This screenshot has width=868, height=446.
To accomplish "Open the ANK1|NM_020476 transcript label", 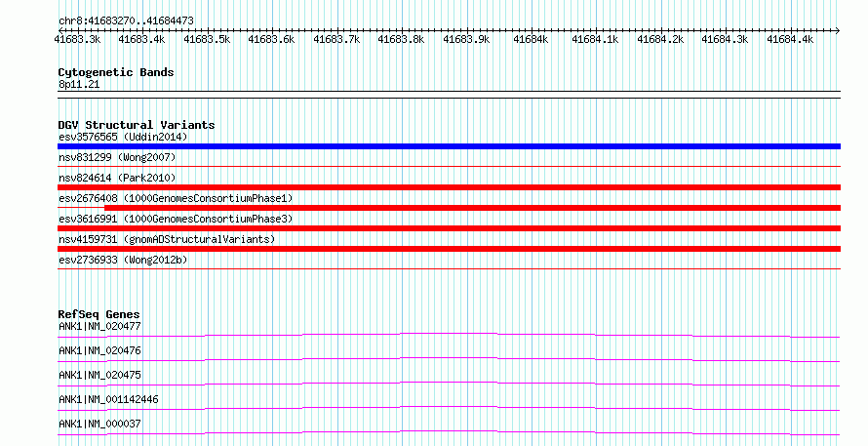I will [99, 350].
